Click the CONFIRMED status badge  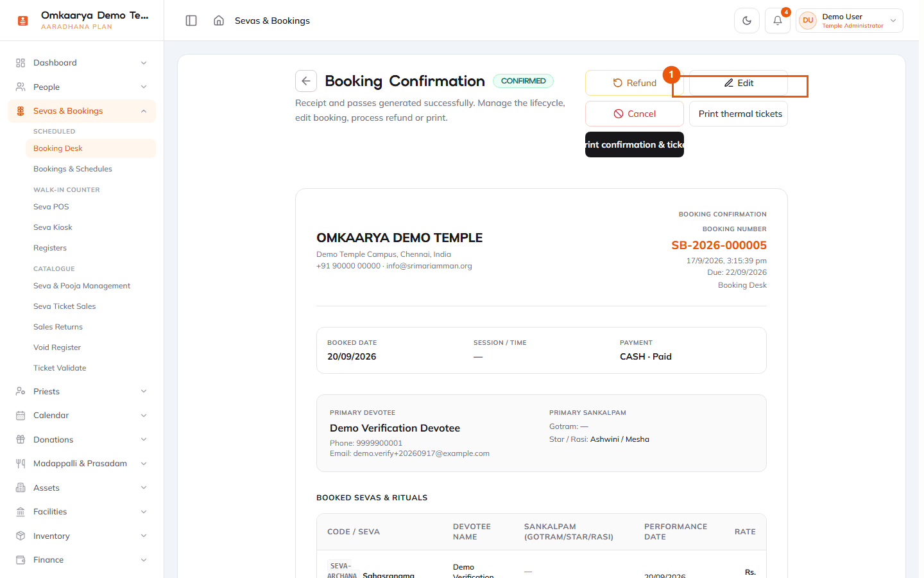523,81
